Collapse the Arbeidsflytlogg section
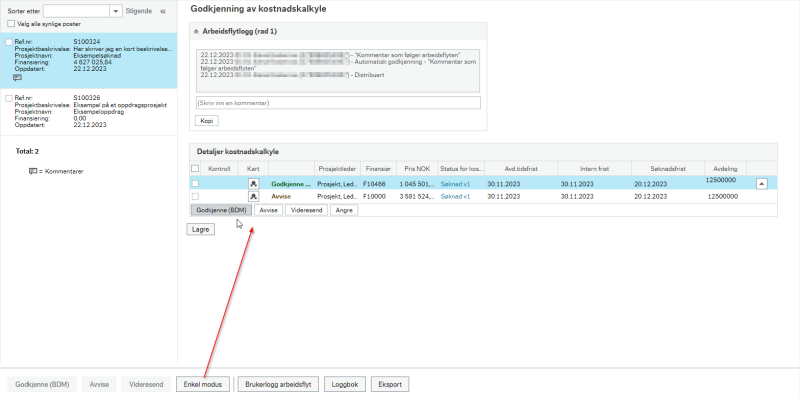800x398 pixels. [x=196, y=32]
